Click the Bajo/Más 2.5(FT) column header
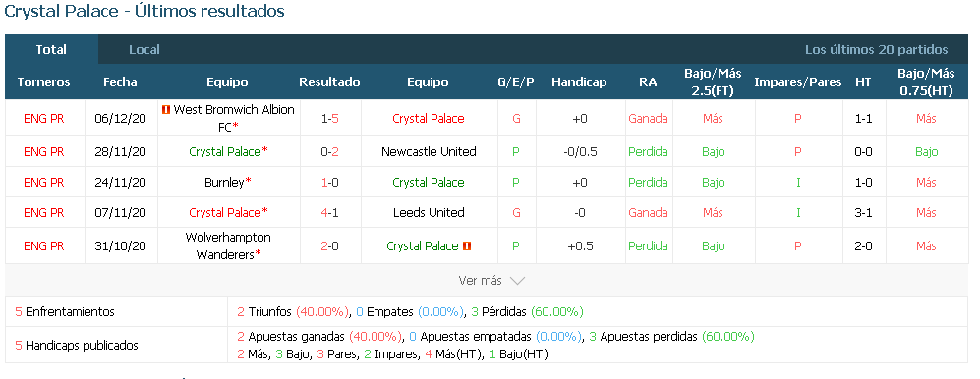Screen dimensions: 980x379 coord(713,81)
